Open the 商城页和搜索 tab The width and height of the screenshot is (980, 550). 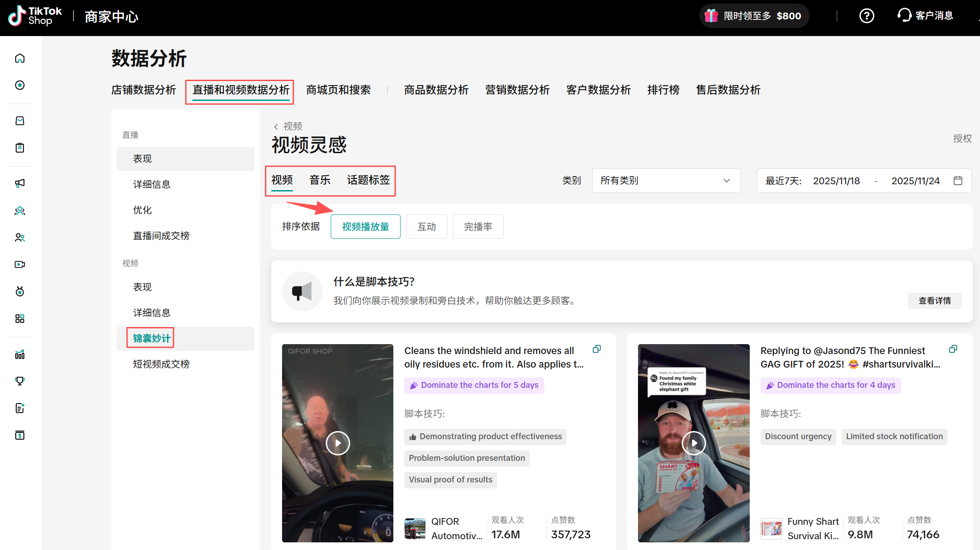(338, 90)
